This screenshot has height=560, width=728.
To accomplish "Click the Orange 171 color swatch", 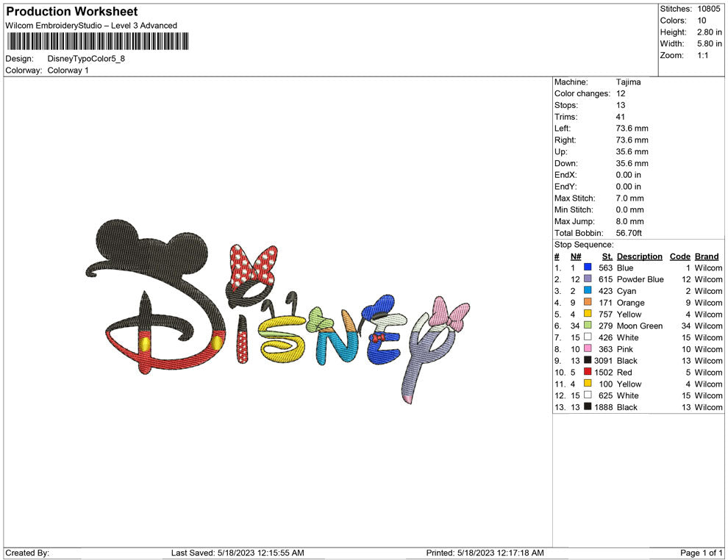I will (588, 302).
